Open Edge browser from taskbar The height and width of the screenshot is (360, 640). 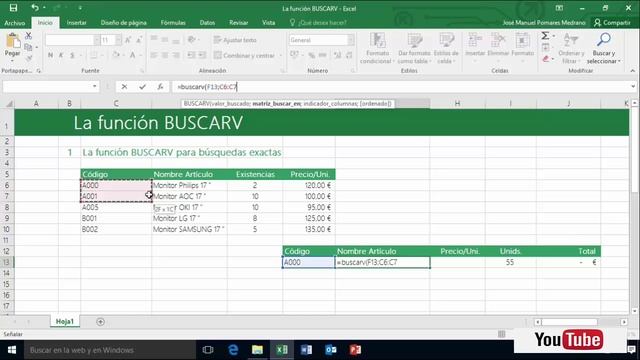pyautogui.click(x=233, y=350)
